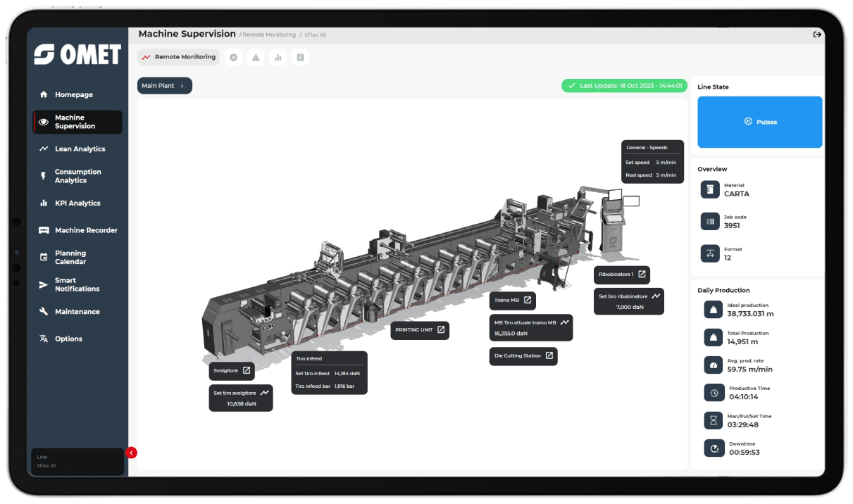The height and width of the screenshot is (504, 853).
Task: Open the clipboard toolbar icon
Action: [x=300, y=58]
